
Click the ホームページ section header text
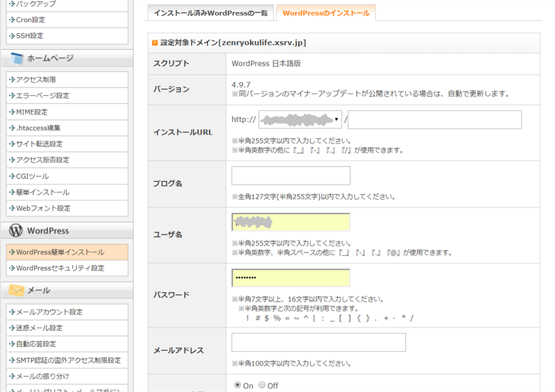50,58
